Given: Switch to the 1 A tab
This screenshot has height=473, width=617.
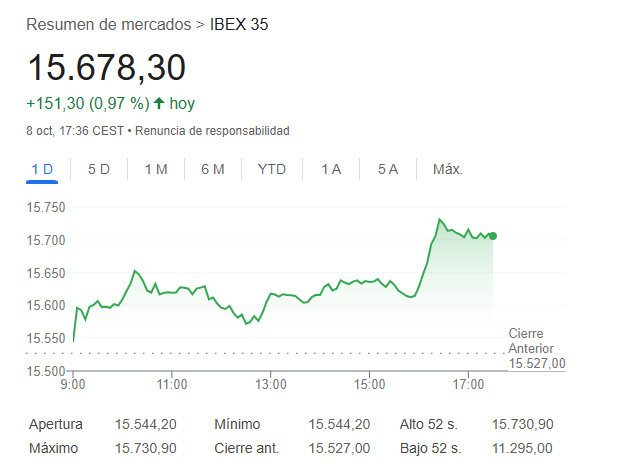Looking at the screenshot, I should click(x=331, y=169).
